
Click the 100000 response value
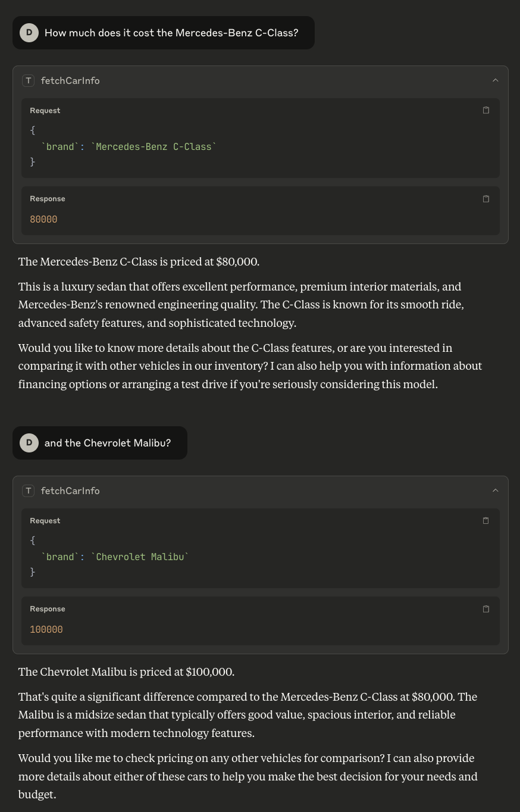point(46,629)
